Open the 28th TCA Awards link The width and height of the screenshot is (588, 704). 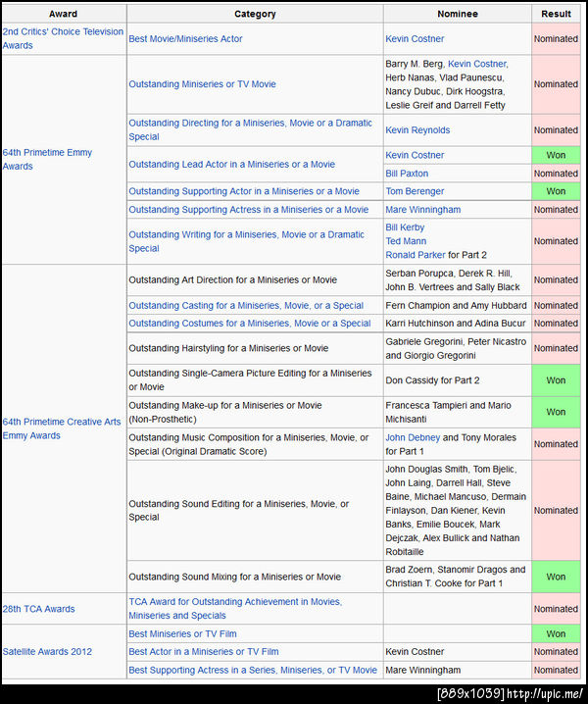(38, 609)
